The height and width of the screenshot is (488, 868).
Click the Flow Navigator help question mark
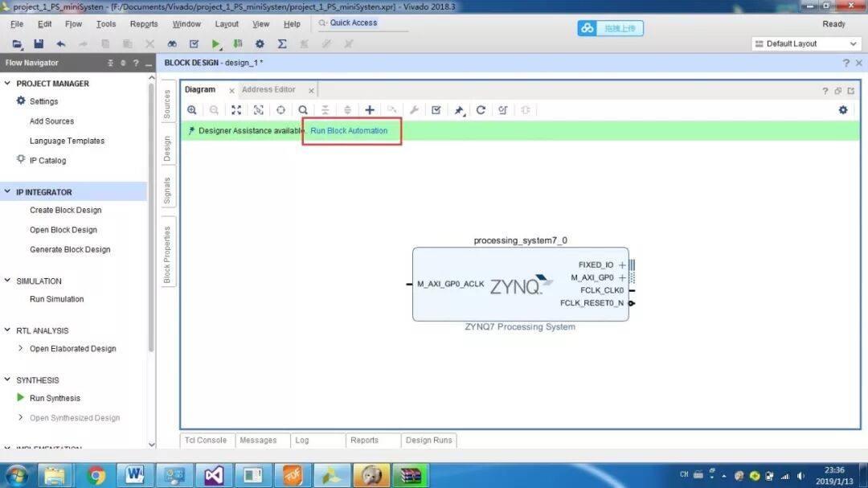(136, 64)
